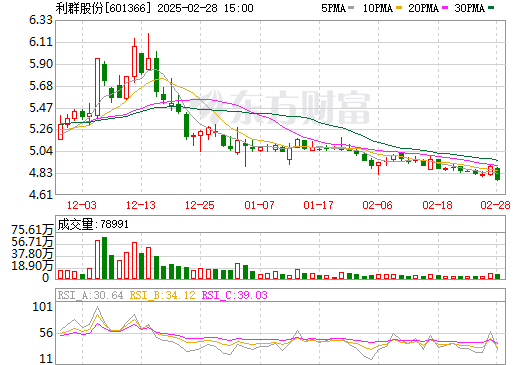The height and width of the screenshot is (365, 520).
Task: Click the green 30PMA legend color dash
Action: click(491, 7)
